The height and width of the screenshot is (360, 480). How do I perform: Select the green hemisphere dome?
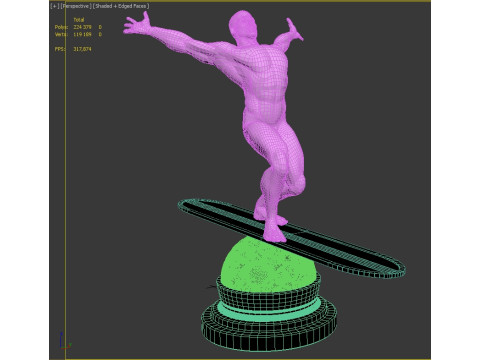[267, 267]
